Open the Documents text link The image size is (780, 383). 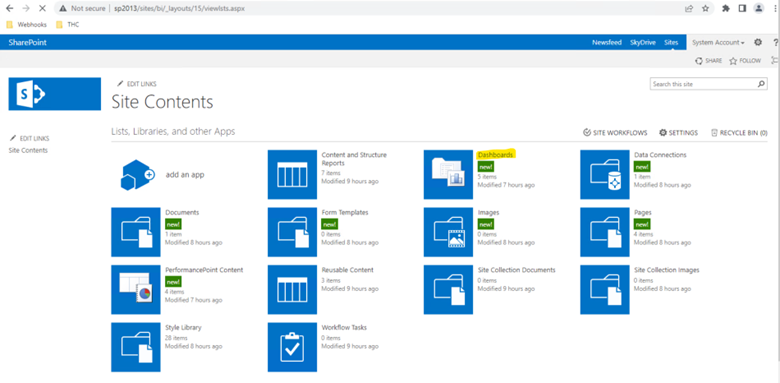[182, 212]
